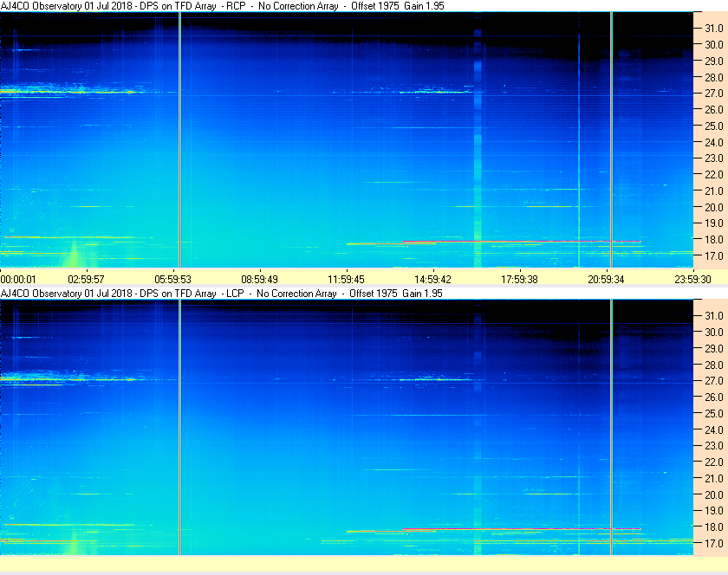Viewport: 728px width, 575px height.
Task: Click the 20.0 frequency label in RCP panel
Action: tap(714, 207)
